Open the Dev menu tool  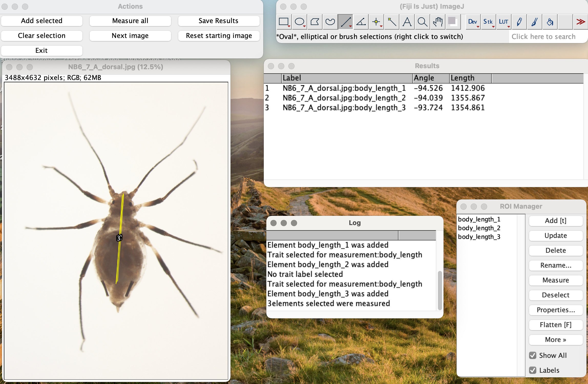click(473, 22)
